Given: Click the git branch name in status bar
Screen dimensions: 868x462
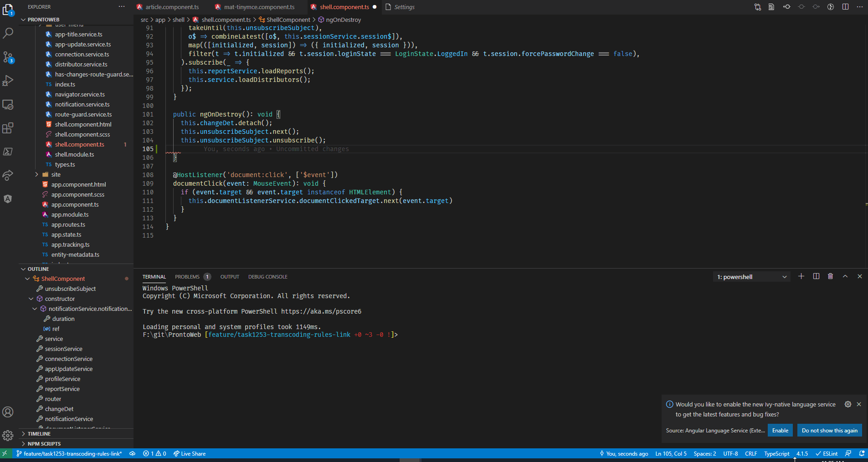Looking at the screenshot, I should click(x=69, y=454).
